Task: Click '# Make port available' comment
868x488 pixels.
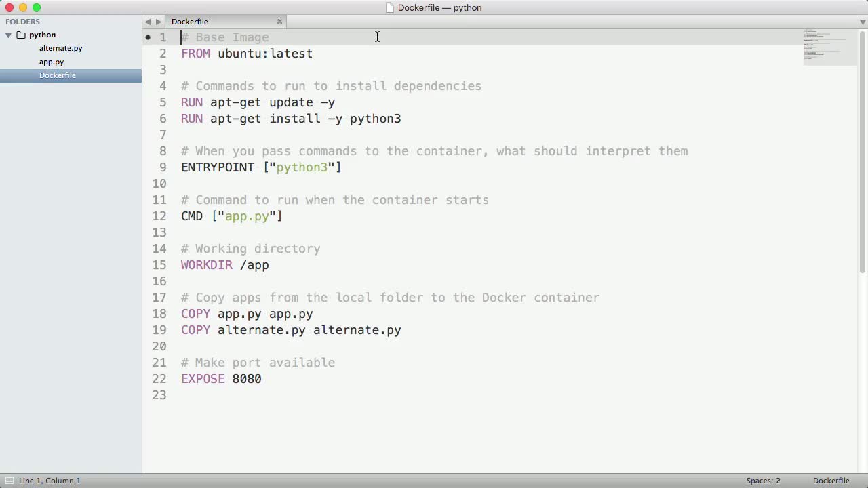Action: [258, 363]
